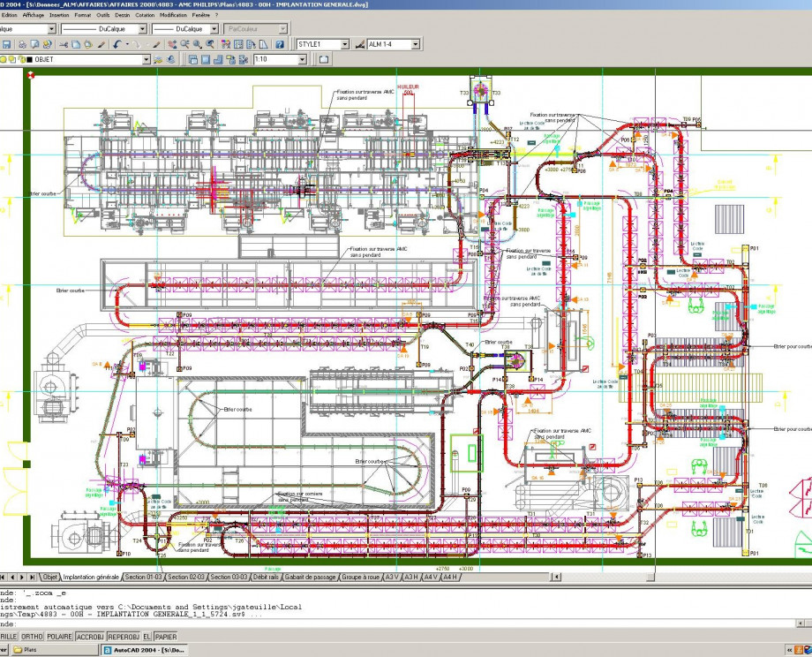Open the Outils menu
The height and width of the screenshot is (657, 812).
[103, 15]
